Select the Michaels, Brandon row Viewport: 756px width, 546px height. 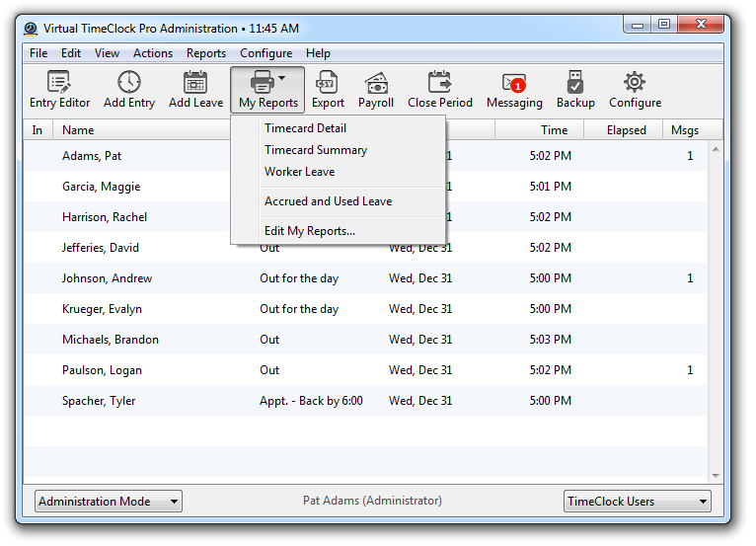coord(365,340)
